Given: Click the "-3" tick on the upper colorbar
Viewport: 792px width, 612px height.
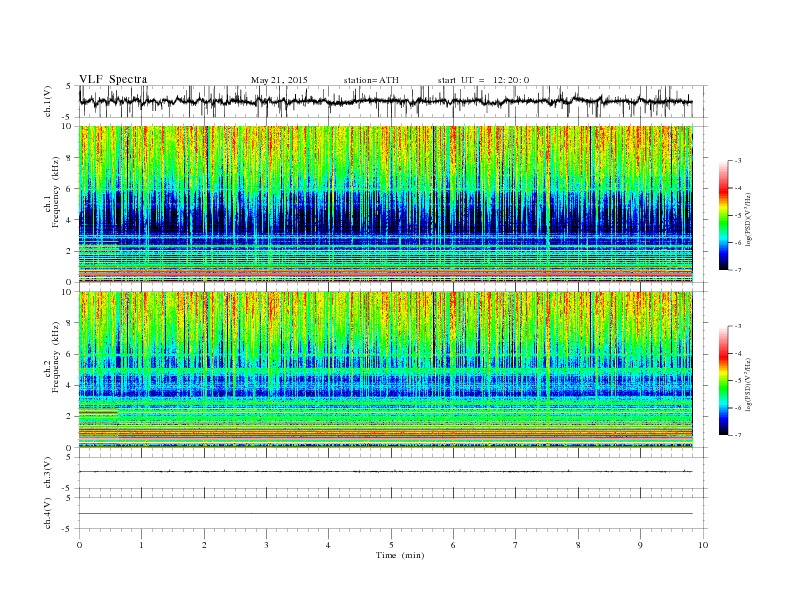Looking at the screenshot, I should point(737,161).
